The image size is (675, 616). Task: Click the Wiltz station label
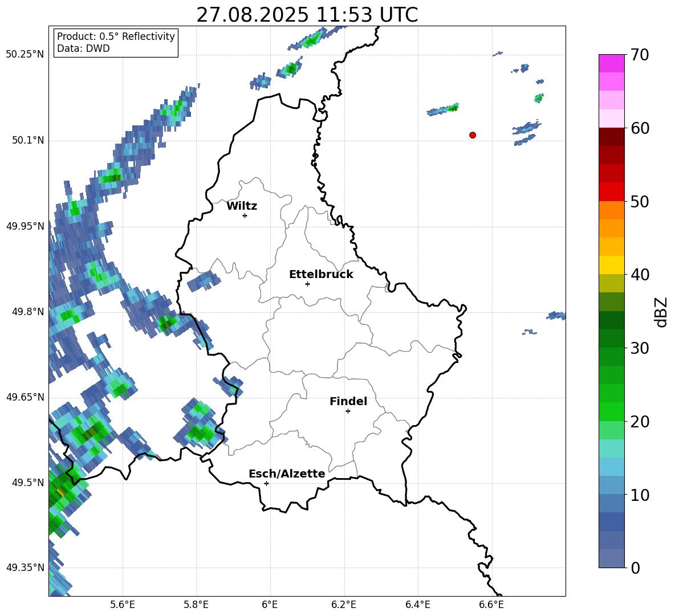click(242, 206)
